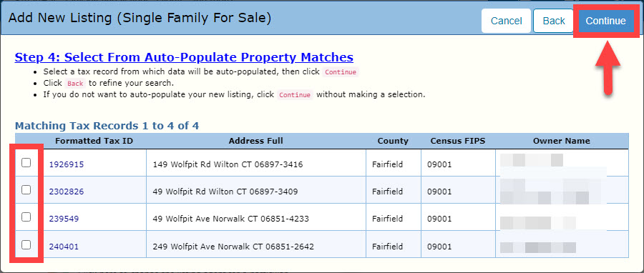Go Back to refine search

[x=554, y=21]
